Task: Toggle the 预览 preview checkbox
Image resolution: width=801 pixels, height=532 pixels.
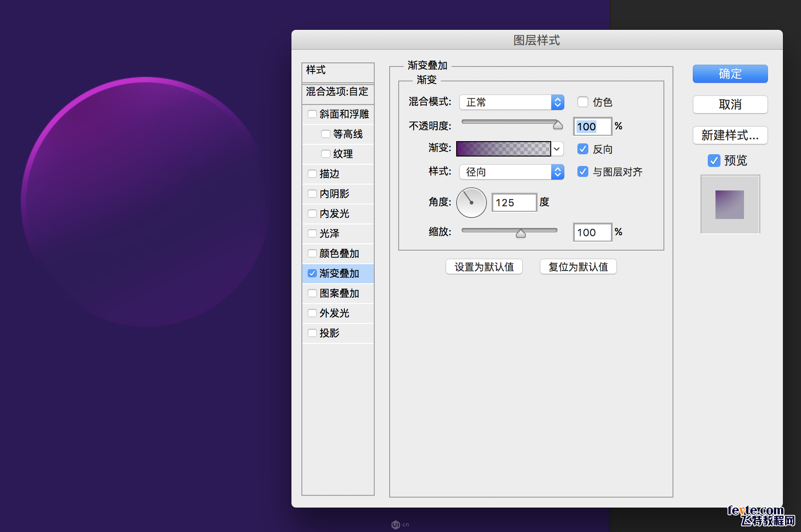Action: pos(714,161)
